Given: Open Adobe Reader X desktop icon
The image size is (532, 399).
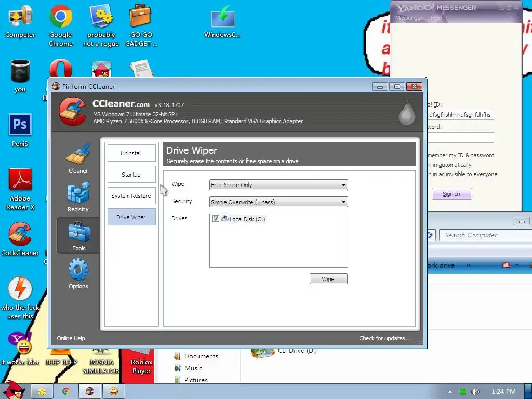Looking at the screenshot, I should [20, 189].
